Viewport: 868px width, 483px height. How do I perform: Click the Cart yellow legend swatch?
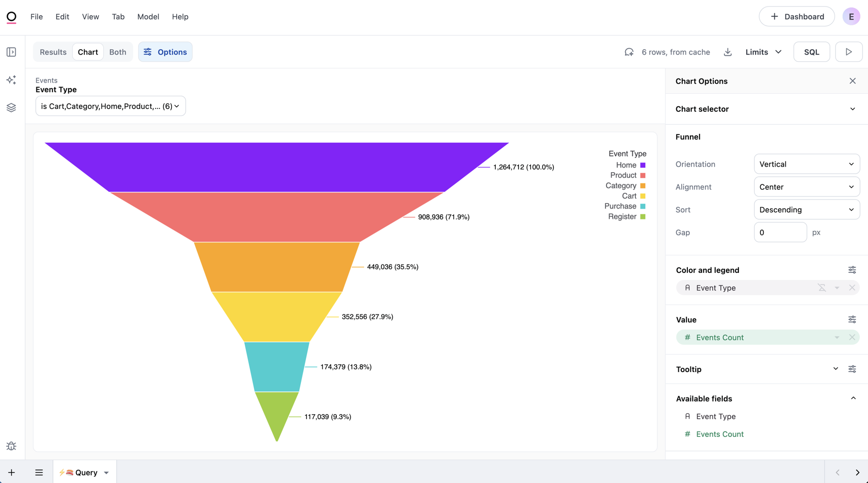point(643,196)
